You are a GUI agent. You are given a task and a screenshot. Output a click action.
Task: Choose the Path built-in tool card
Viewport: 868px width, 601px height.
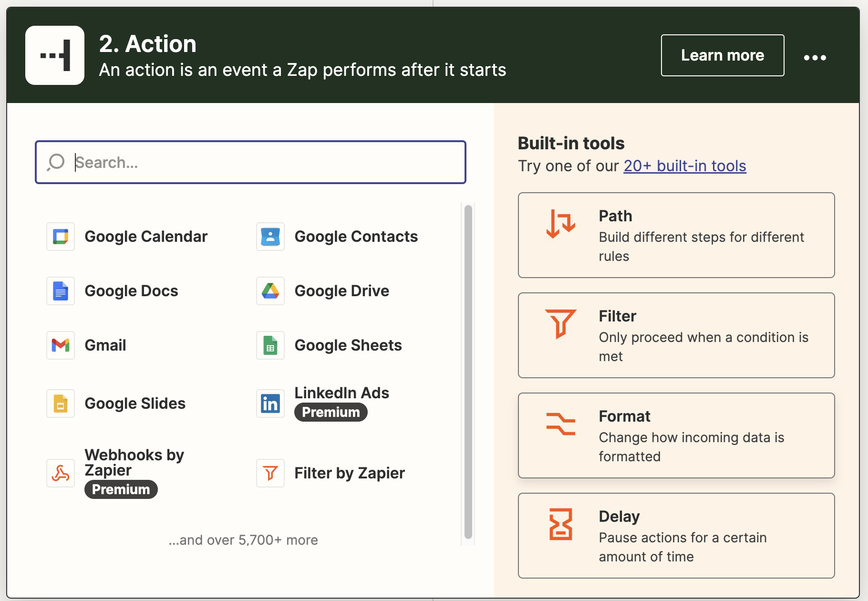pyautogui.click(x=676, y=235)
